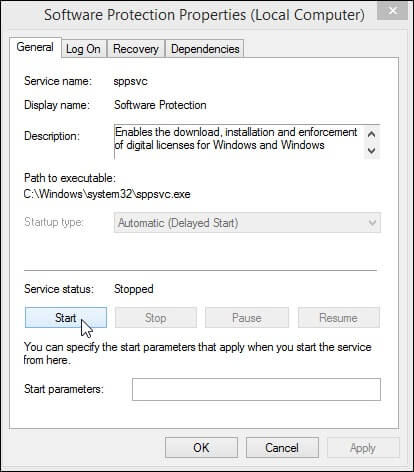Click the description box scroll-down arrow

[371, 150]
